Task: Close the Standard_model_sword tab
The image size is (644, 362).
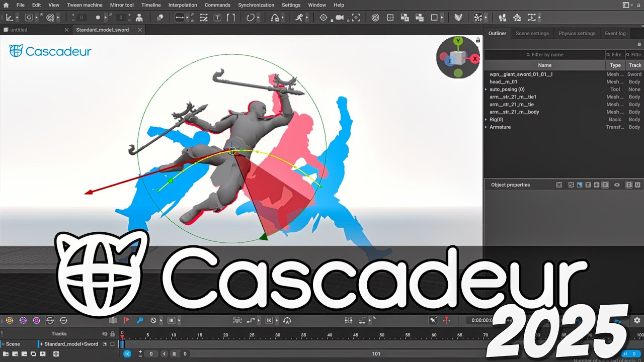Action: pyautogui.click(x=140, y=30)
